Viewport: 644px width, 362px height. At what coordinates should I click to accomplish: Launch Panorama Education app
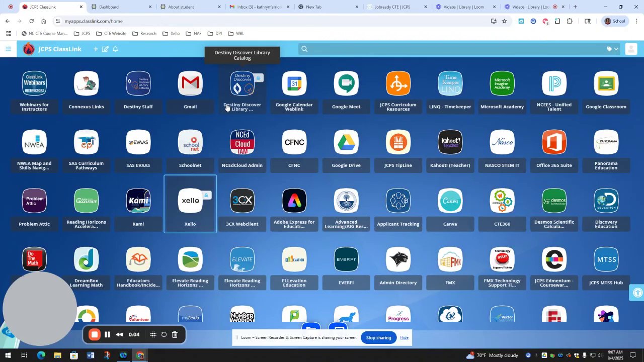click(x=606, y=150)
